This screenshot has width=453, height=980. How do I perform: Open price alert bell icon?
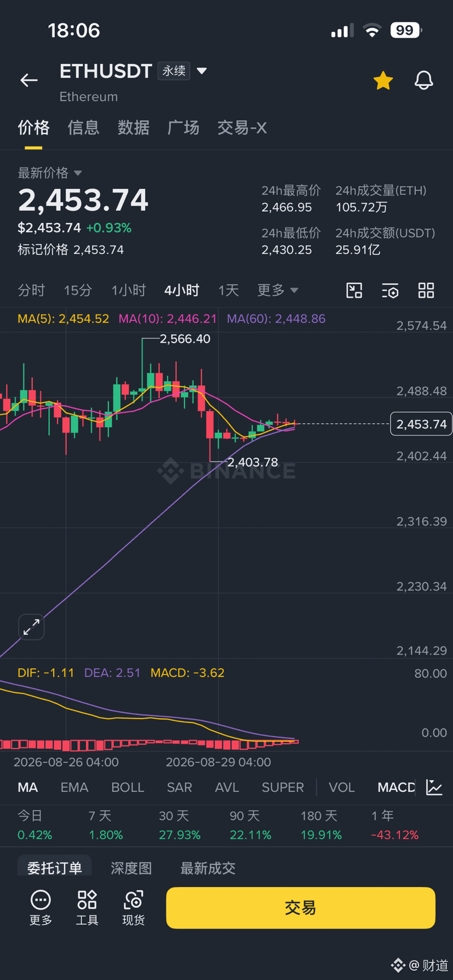point(423,80)
